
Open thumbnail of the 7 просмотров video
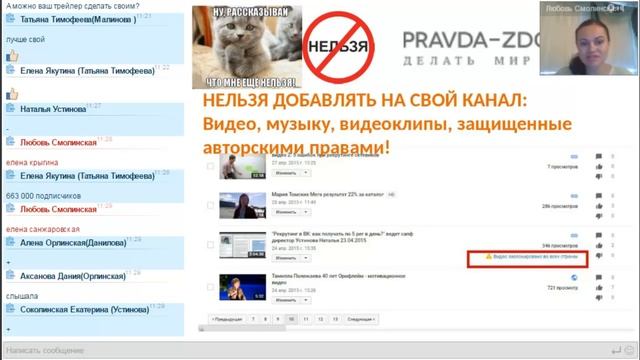(x=242, y=167)
